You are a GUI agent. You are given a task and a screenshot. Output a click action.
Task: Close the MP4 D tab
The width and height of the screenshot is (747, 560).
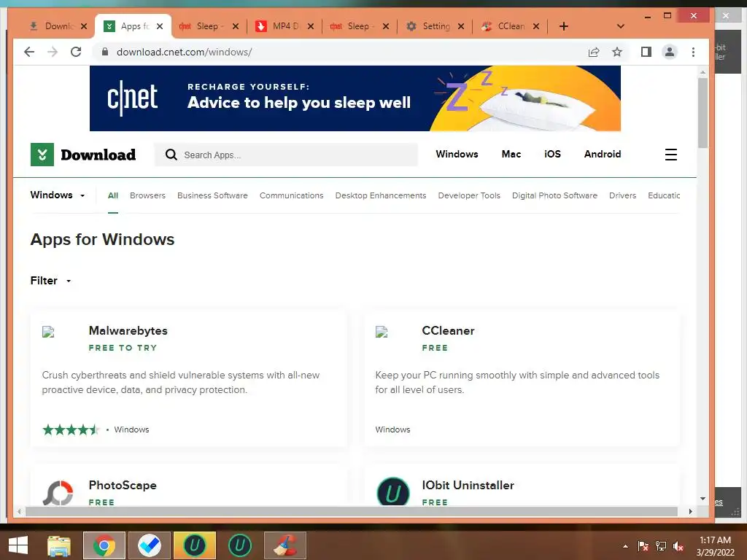click(x=311, y=26)
